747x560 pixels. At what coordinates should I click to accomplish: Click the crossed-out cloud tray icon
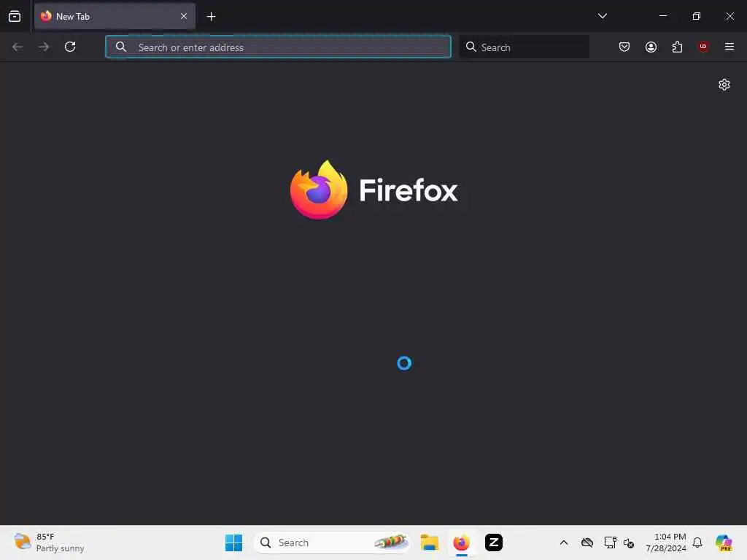point(587,542)
